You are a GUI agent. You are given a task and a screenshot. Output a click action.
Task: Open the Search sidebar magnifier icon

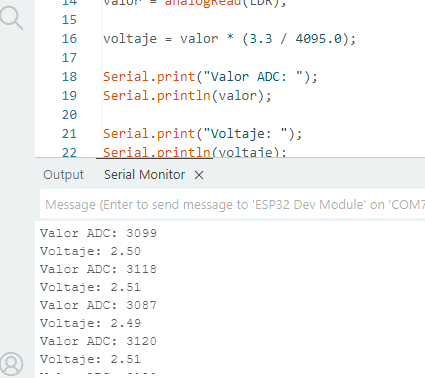click(12, 18)
